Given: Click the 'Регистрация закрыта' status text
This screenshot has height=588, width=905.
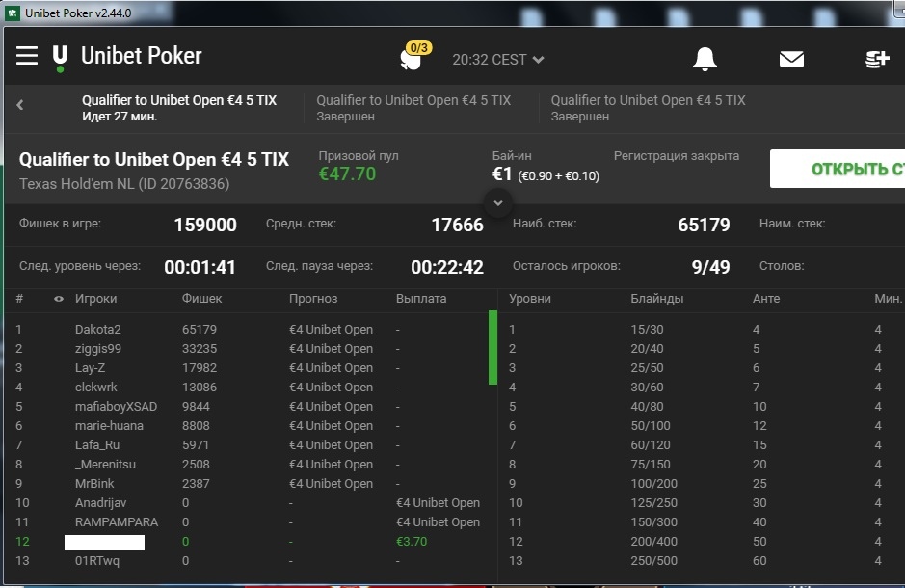Looking at the screenshot, I should tap(677, 156).
